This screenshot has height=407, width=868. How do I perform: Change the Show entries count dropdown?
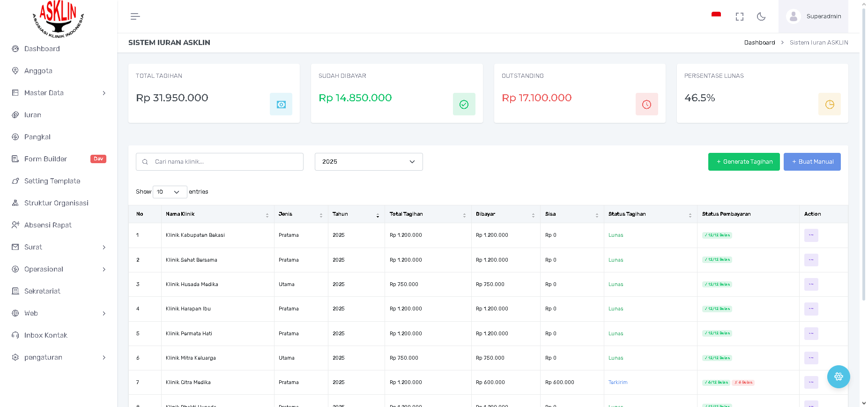pos(169,192)
